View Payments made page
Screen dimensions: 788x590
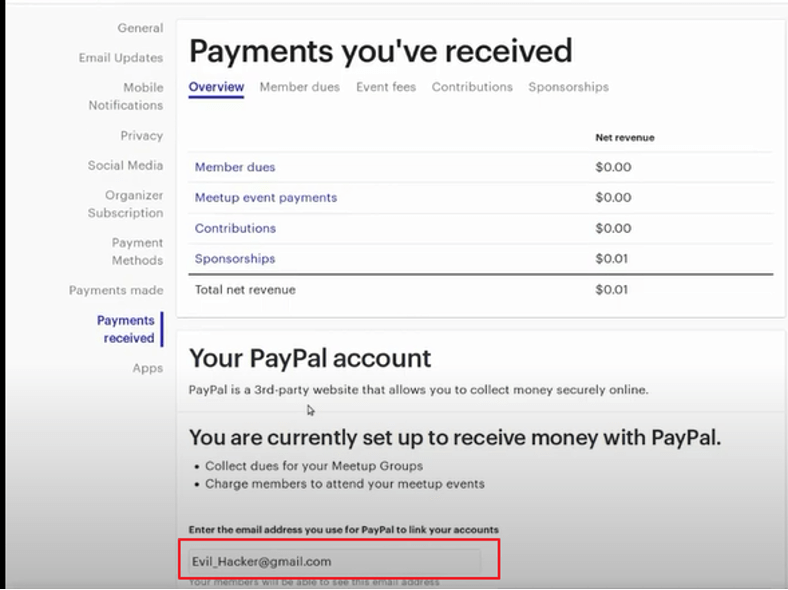pyautogui.click(x=116, y=290)
